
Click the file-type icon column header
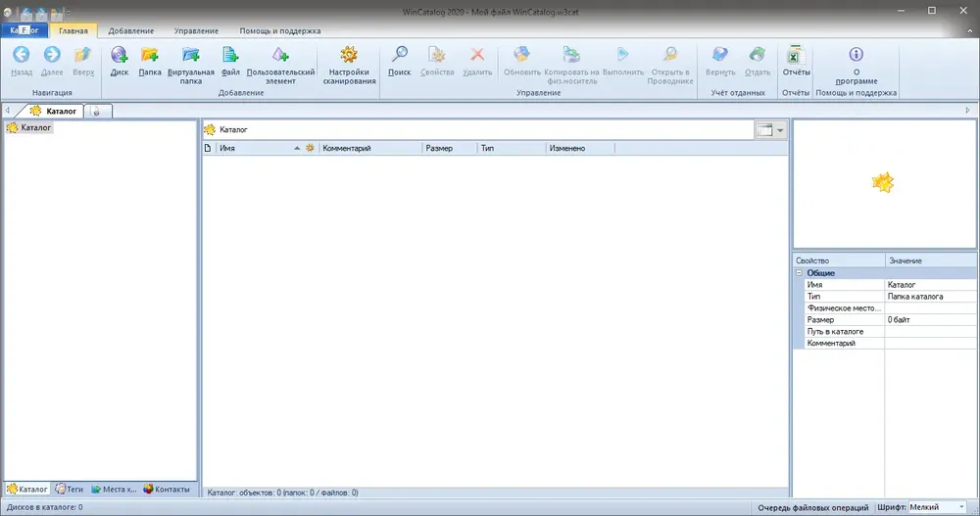208,148
